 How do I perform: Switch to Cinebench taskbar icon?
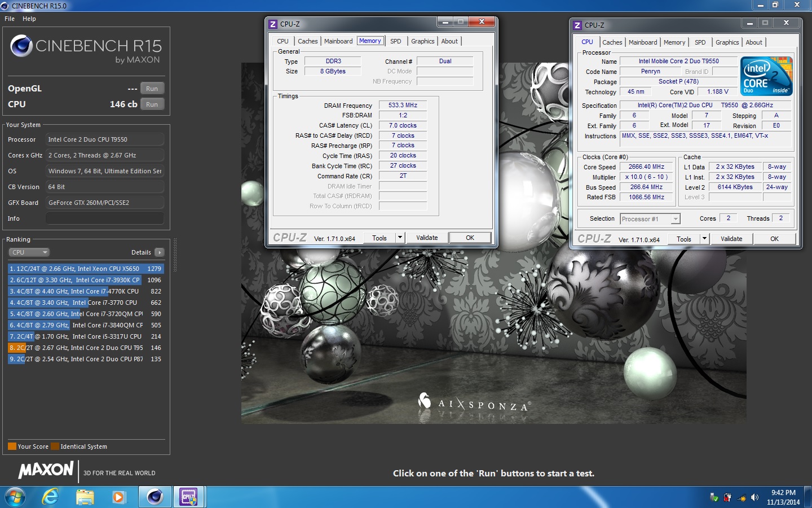tap(155, 497)
